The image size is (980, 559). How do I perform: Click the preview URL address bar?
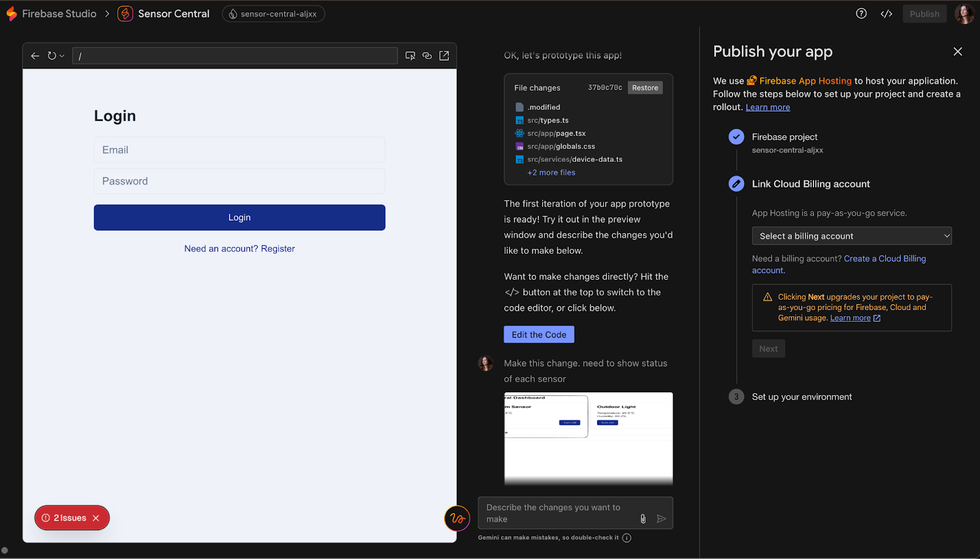(x=235, y=56)
